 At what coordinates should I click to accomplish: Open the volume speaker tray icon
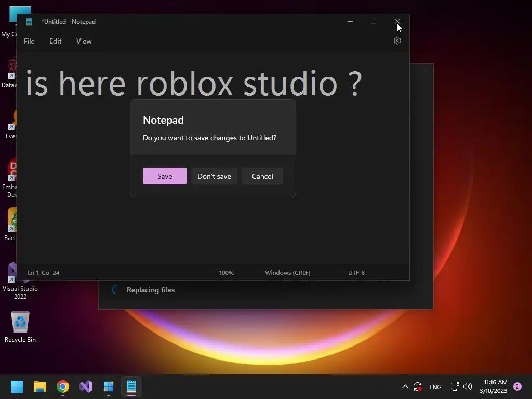[468, 387]
